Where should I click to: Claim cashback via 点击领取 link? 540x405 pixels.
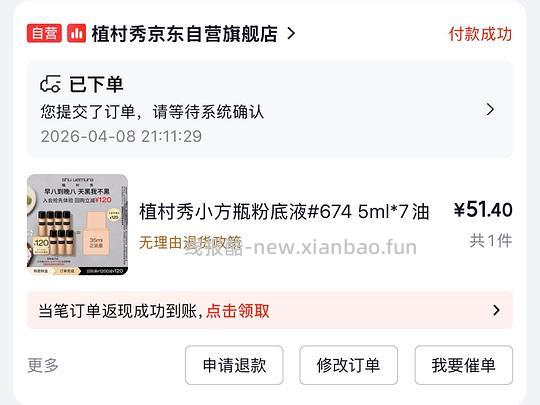pyautogui.click(x=238, y=311)
